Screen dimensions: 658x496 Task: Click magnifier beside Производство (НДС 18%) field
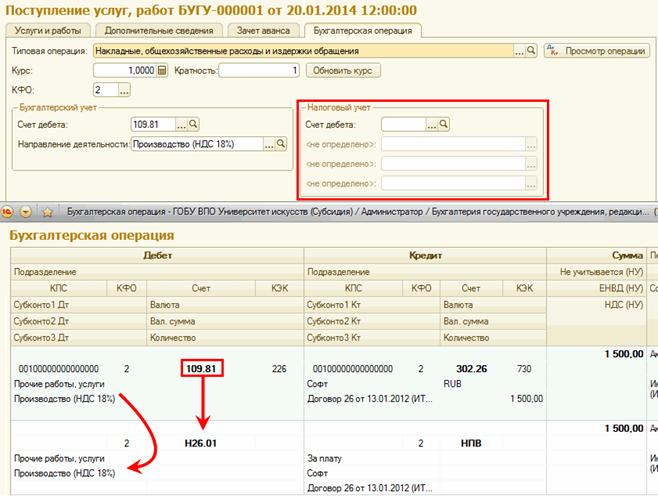(282, 145)
